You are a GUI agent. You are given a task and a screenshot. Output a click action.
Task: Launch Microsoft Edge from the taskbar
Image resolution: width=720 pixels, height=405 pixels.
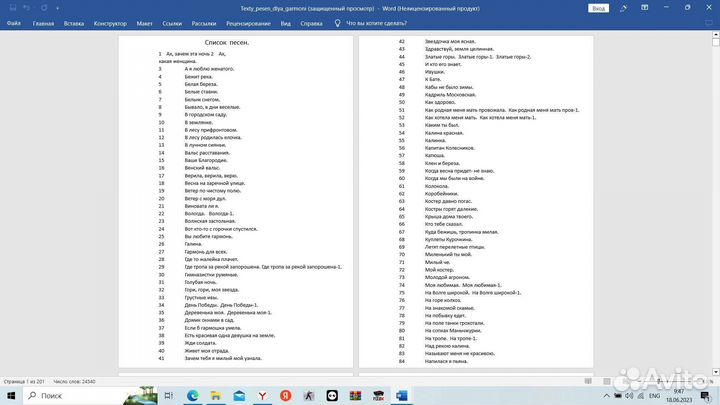click(x=193, y=397)
